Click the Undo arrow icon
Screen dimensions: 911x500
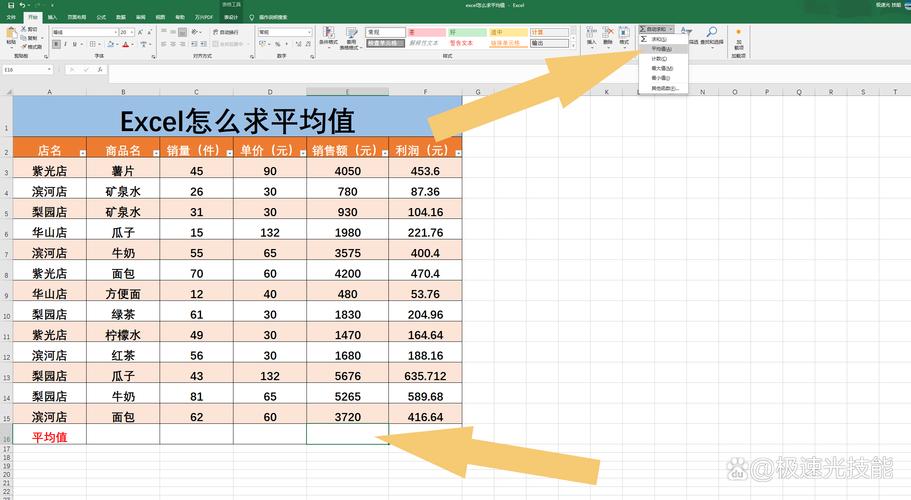click(22, 5)
